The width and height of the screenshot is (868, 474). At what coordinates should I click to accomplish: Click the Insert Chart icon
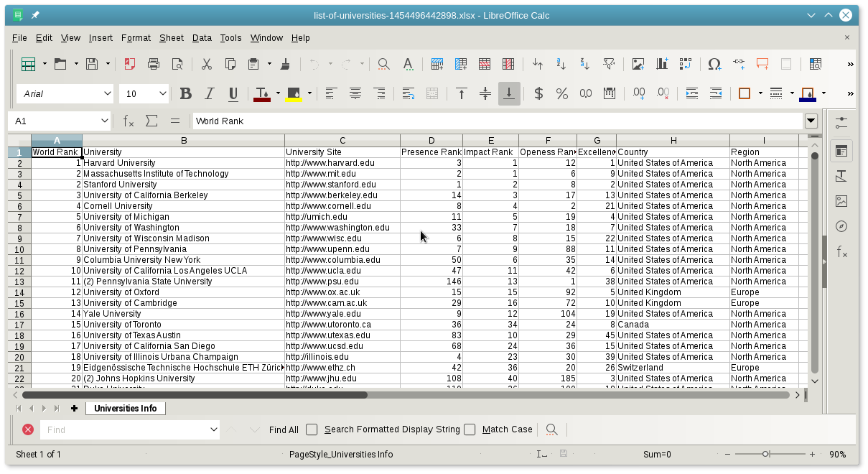661,64
